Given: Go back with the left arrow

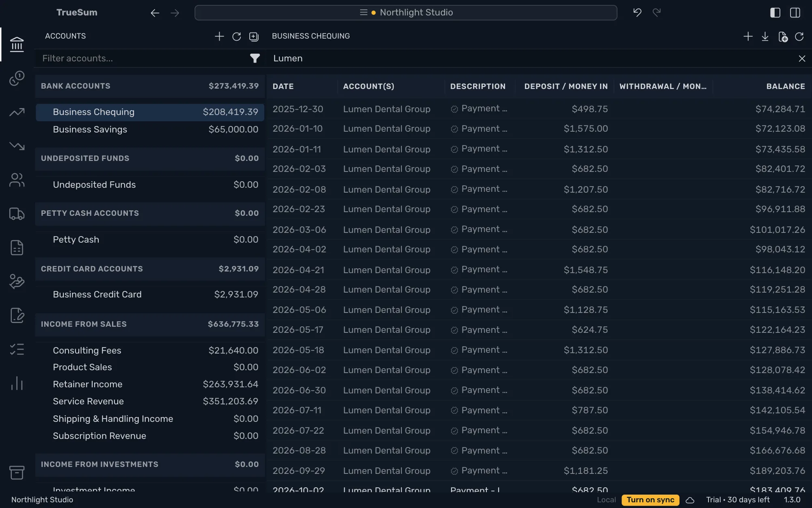Looking at the screenshot, I should 155,13.
